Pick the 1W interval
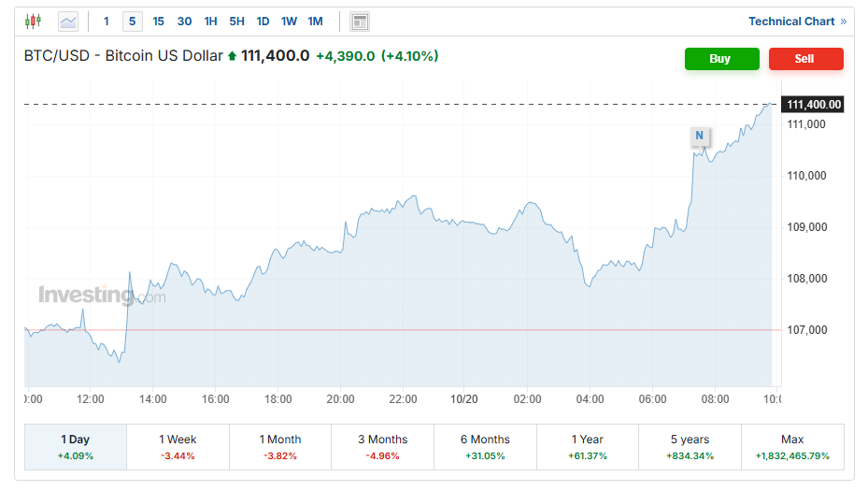Screen dimensions: 868x491 pyautogui.click(x=289, y=21)
